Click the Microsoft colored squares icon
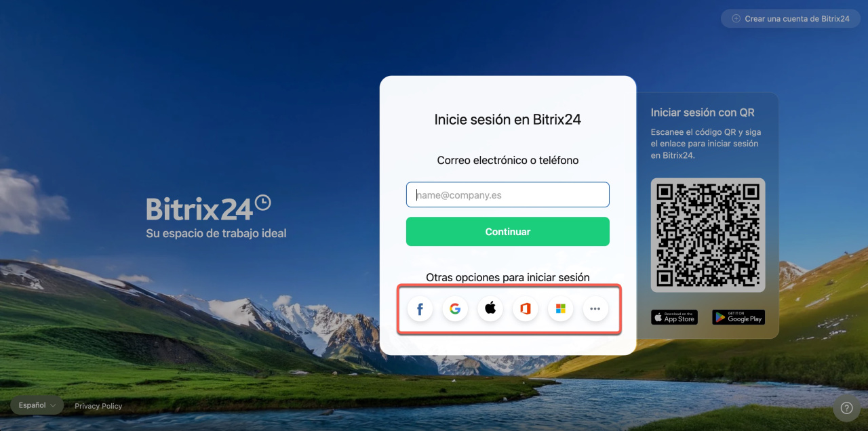The width and height of the screenshot is (868, 431). (560, 309)
